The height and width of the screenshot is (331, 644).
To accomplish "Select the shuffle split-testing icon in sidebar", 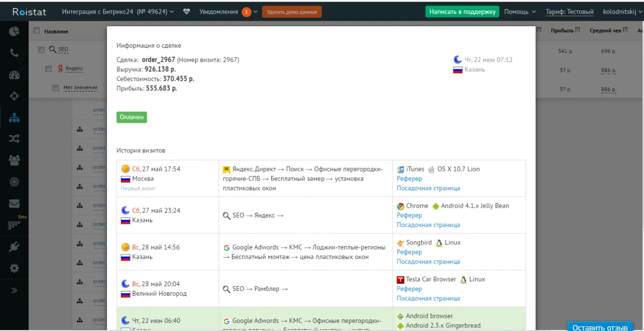I will click(x=14, y=138).
